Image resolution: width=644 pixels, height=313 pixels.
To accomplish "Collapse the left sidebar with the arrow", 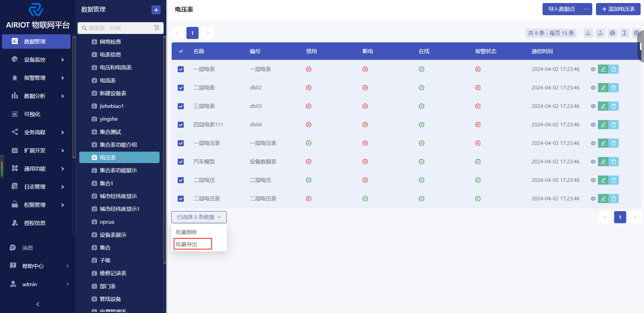I will coord(38,304).
